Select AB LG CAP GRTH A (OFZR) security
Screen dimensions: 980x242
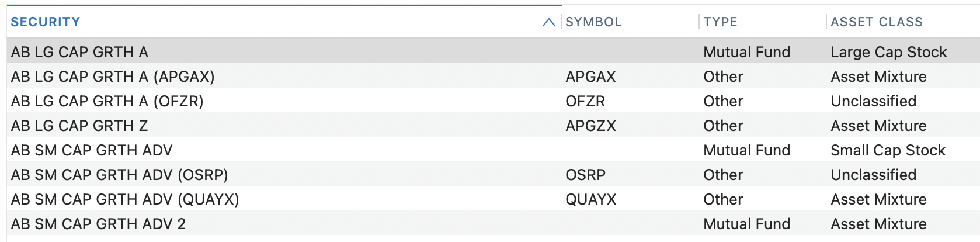(x=107, y=101)
